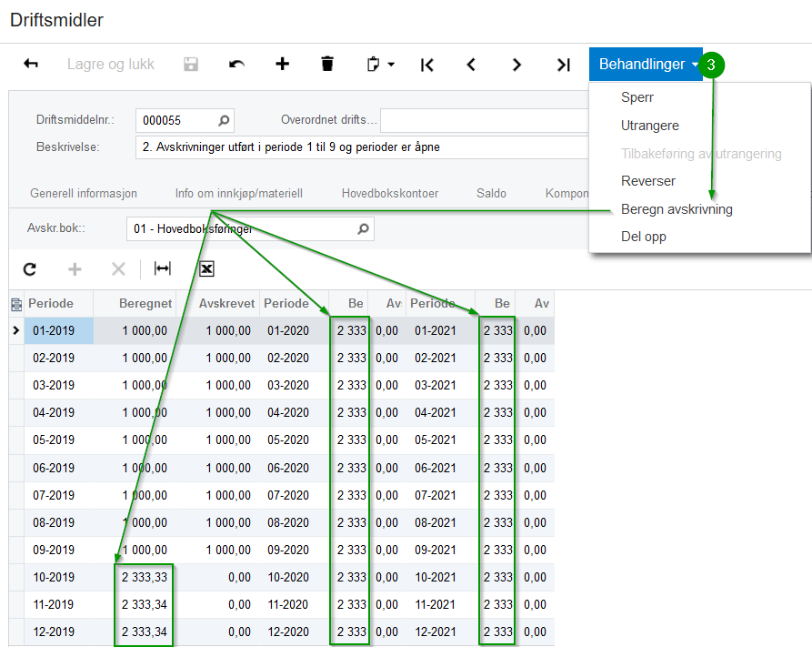Export grid to Excel icon
The width and height of the screenshot is (812, 647).
click(x=206, y=268)
